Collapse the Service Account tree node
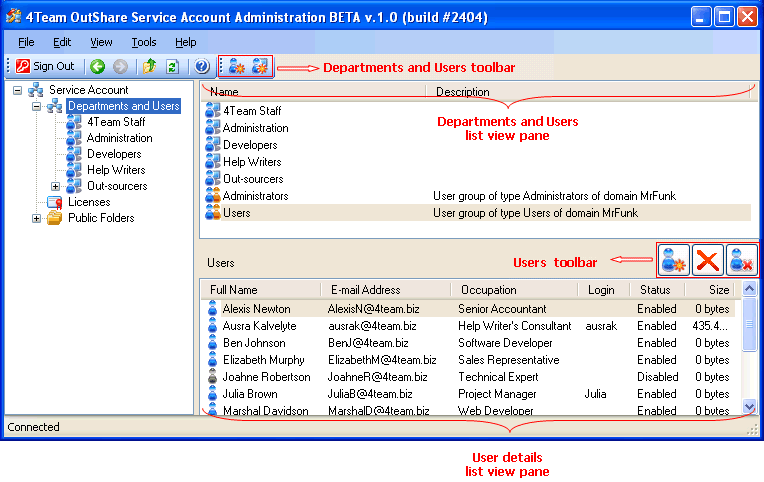764x482 pixels. [18, 90]
